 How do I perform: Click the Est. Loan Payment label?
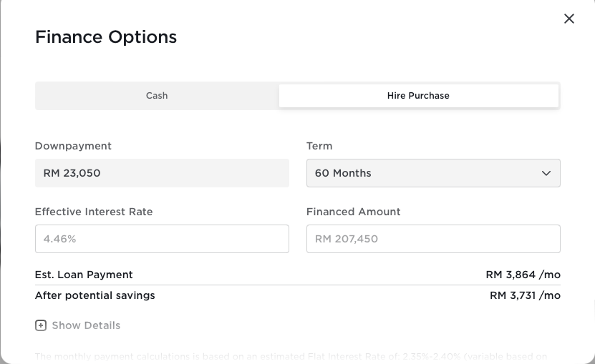pyautogui.click(x=84, y=275)
